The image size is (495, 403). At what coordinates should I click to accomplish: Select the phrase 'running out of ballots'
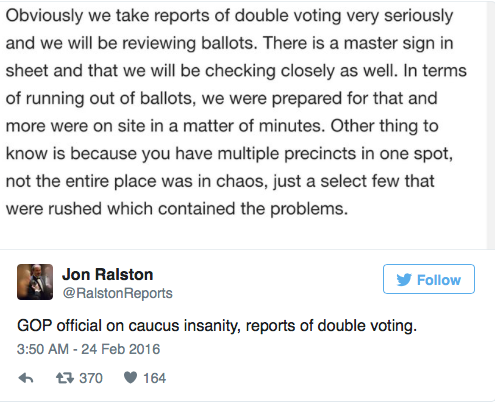(111, 98)
